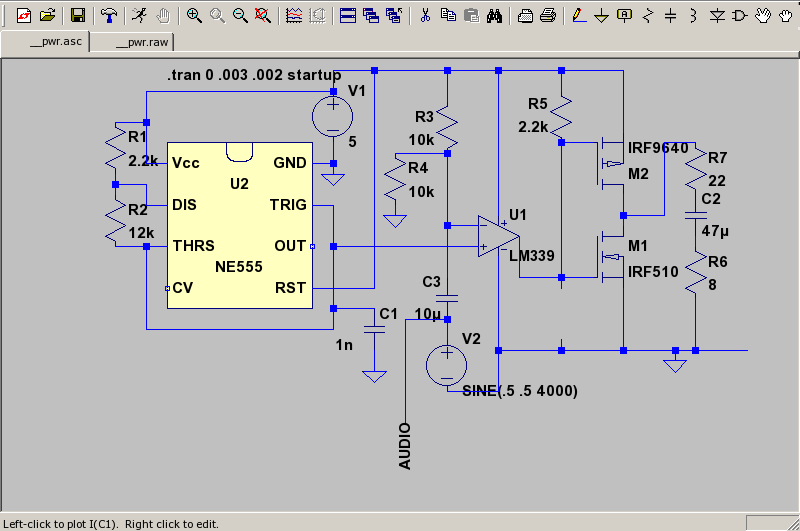Select the Copy tool
800x531 pixels.
point(448,16)
